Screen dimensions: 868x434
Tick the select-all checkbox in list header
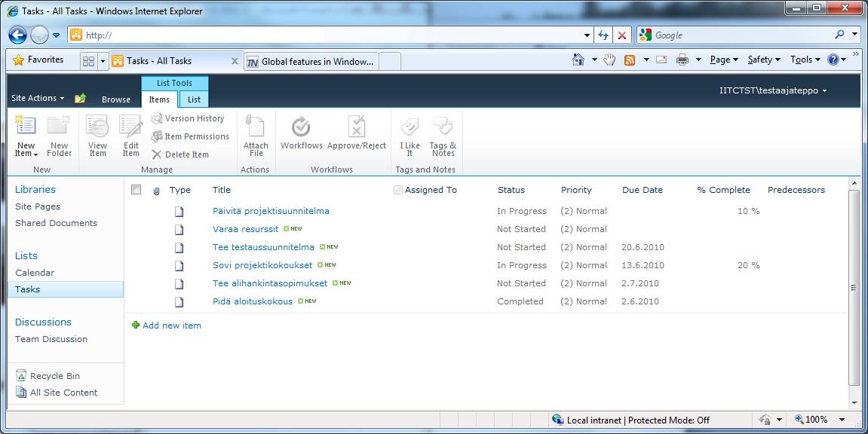coord(136,190)
